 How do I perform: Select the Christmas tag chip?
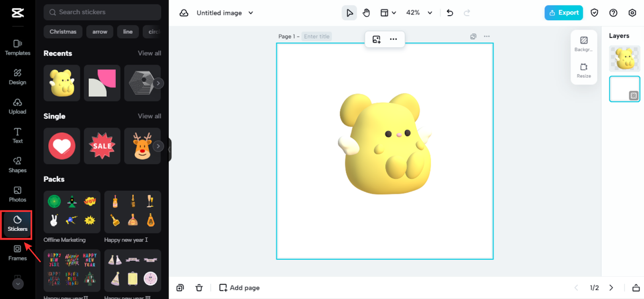[x=63, y=32]
